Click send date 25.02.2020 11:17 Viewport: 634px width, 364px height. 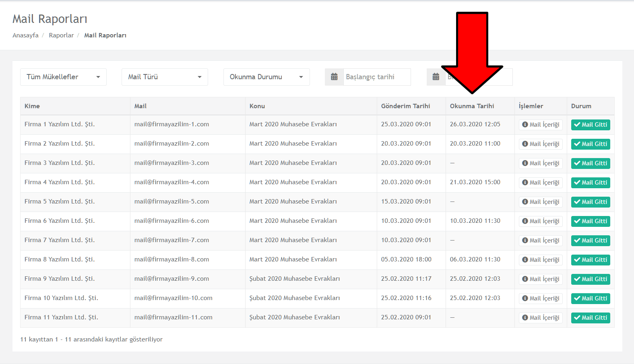point(406,279)
